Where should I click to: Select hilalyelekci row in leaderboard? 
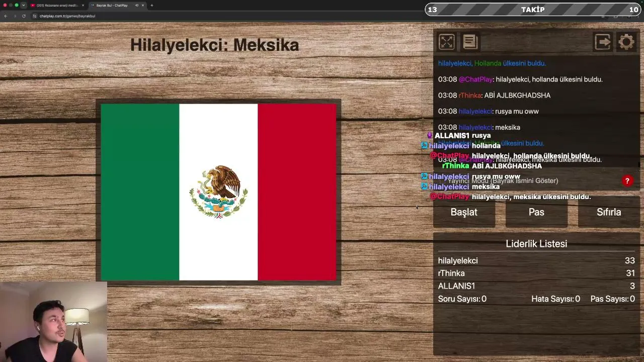tap(536, 260)
